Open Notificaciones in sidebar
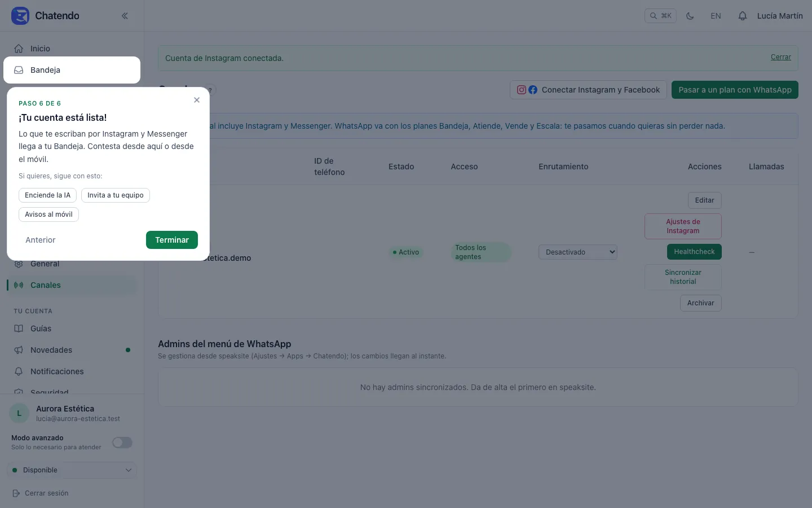 pos(72,371)
